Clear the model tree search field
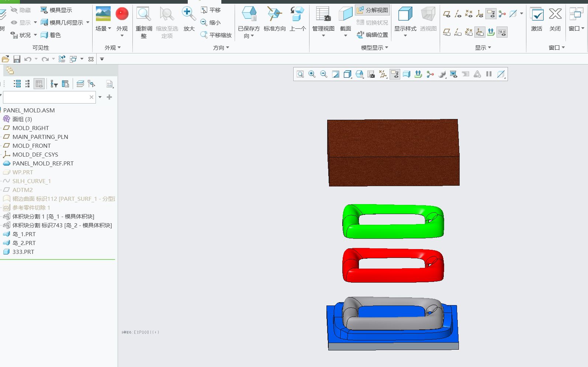588x367 pixels. [x=91, y=97]
